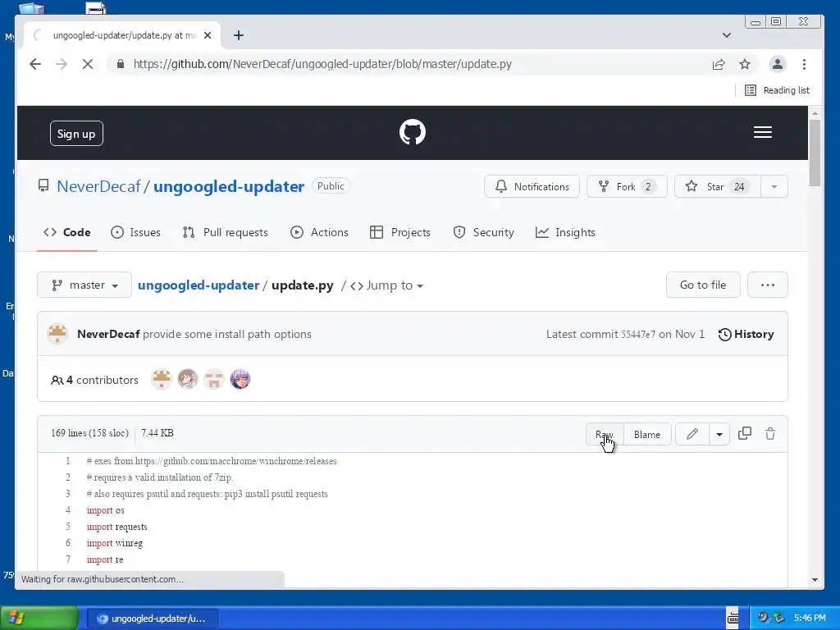Click the Windows Start button

[x=39, y=619]
